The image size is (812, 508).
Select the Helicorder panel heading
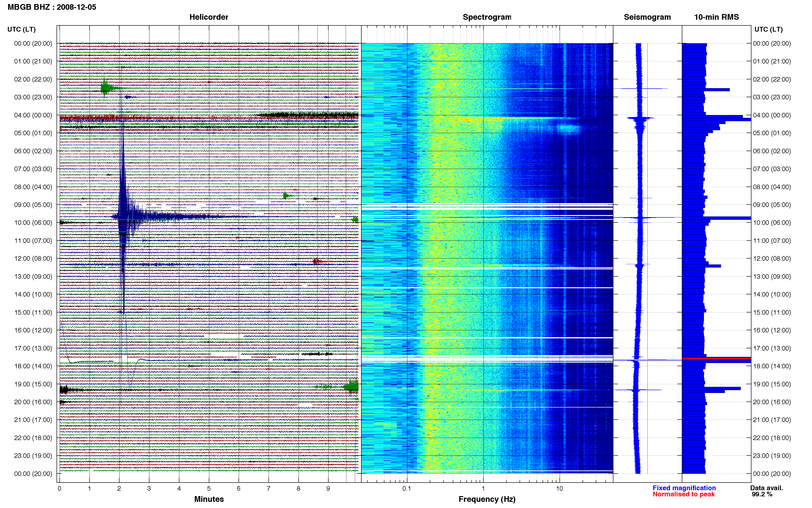pyautogui.click(x=209, y=17)
